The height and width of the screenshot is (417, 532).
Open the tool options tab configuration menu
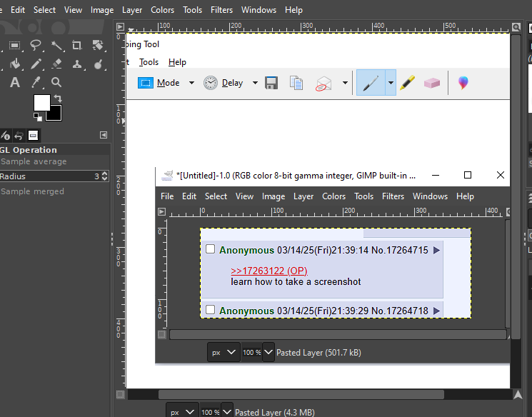[x=104, y=135]
